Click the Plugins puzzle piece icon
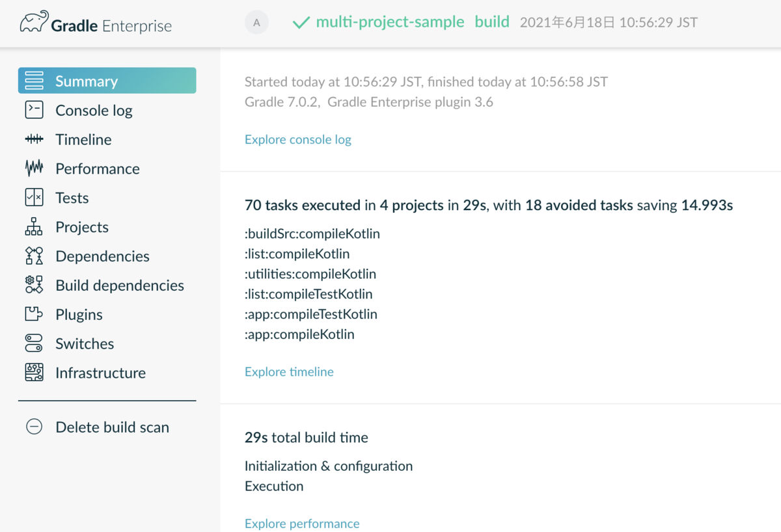The image size is (781, 532). (34, 314)
